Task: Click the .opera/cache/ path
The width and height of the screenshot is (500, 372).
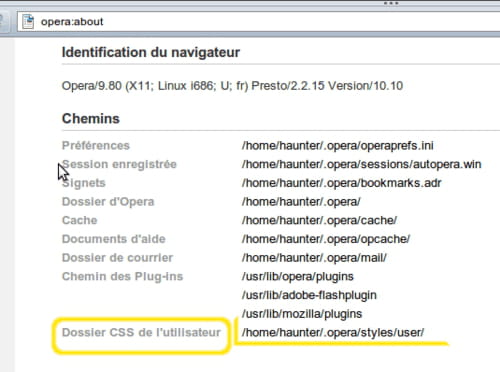Action: coord(319,220)
